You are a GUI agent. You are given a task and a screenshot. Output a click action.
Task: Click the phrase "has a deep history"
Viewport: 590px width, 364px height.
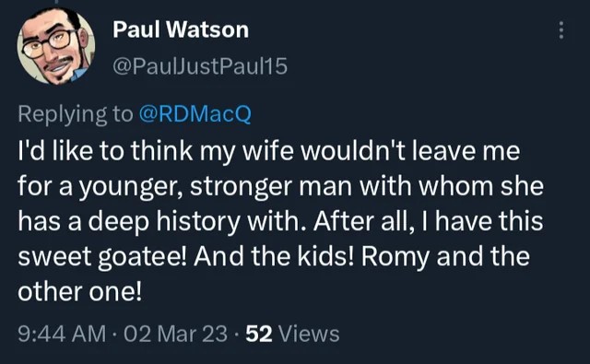pyautogui.click(x=129, y=222)
